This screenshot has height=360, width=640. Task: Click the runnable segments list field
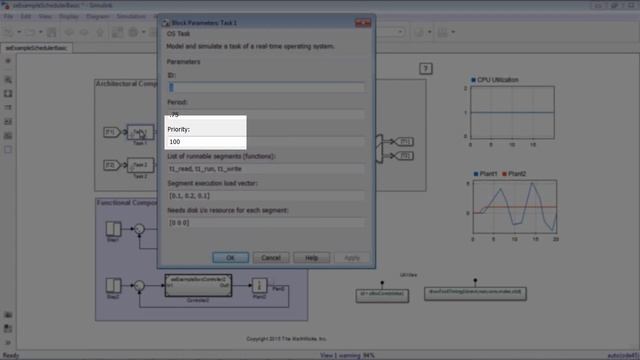[x=266, y=169]
